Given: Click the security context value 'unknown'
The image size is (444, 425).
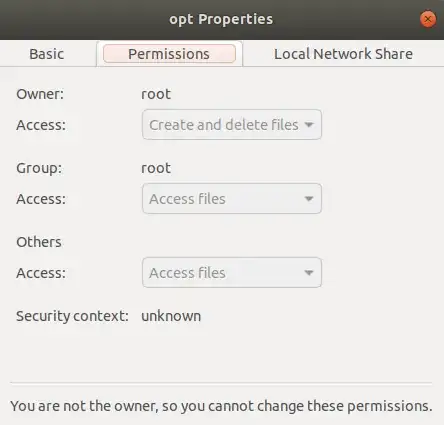Looking at the screenshot, I should coord(171,316).
